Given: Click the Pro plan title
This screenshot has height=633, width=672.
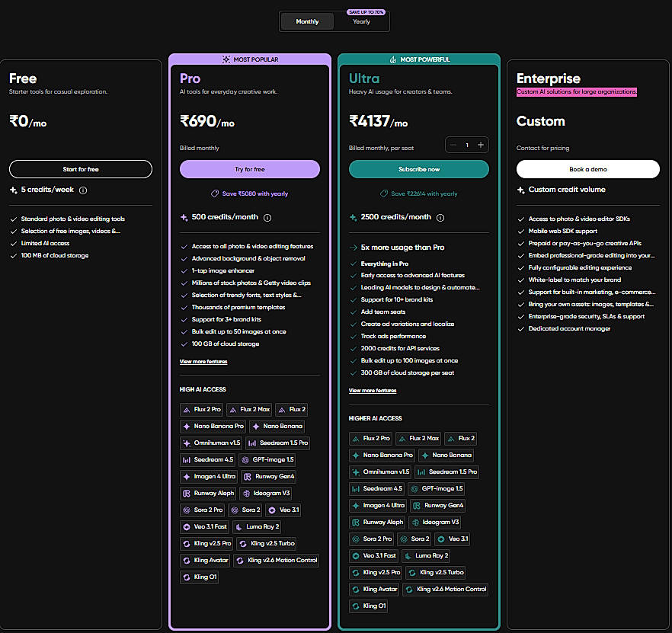Looking at the screenshot, I should click(x=190, y=79).
